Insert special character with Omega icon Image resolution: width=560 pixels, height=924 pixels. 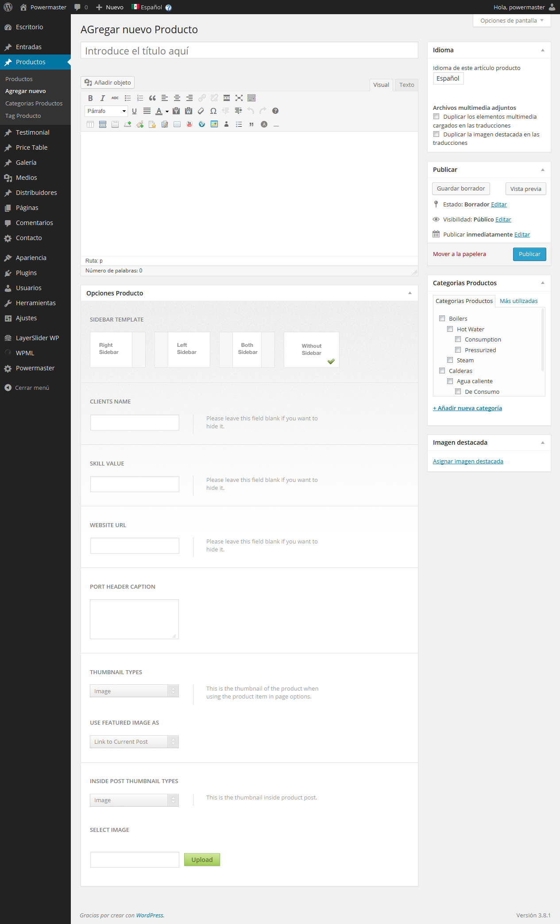tap(213, 111)
